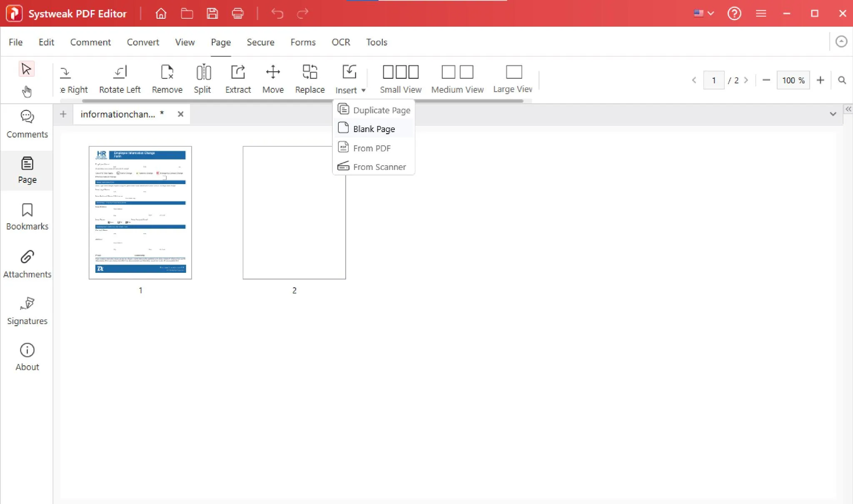
Task: Open the Attachments panel
Action: [x=27, y=263]
